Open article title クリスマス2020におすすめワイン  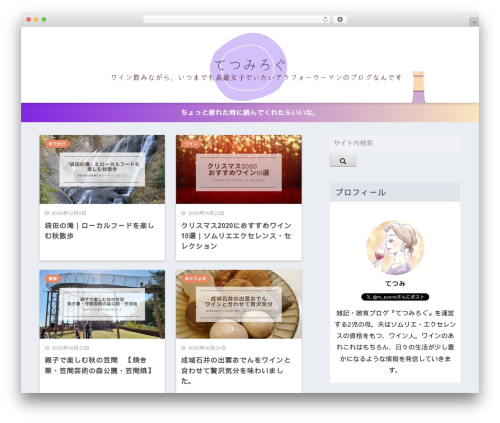click(236, 236)
